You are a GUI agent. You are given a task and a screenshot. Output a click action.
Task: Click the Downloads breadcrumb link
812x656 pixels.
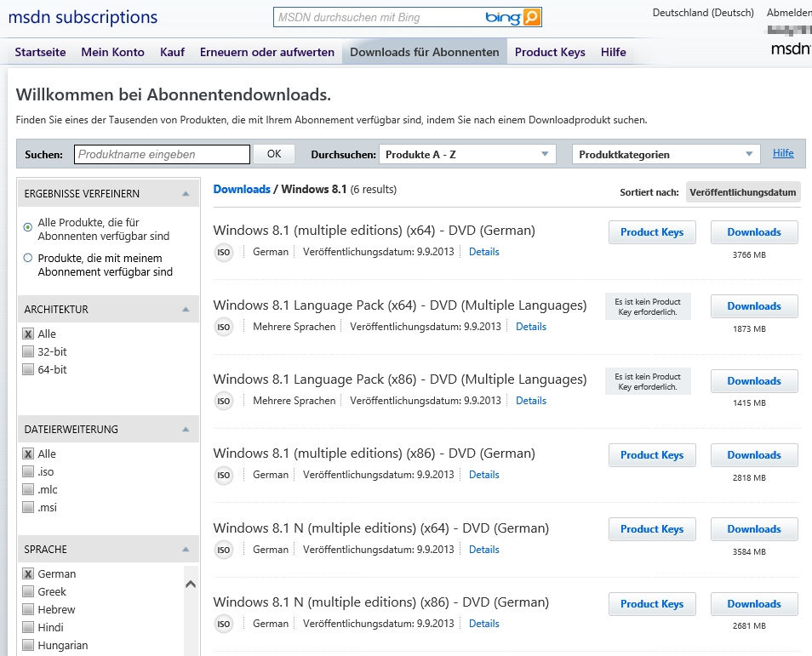tap(242, 190)
